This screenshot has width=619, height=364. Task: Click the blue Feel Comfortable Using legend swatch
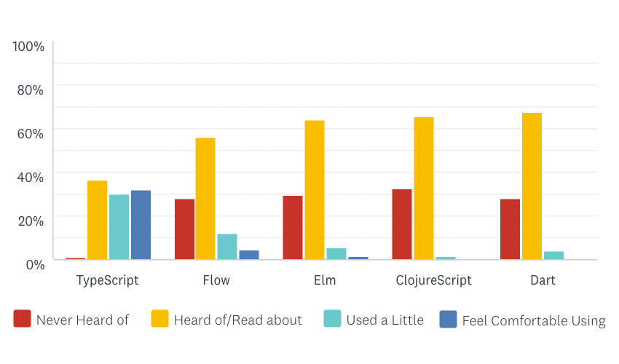click(448, 319)
